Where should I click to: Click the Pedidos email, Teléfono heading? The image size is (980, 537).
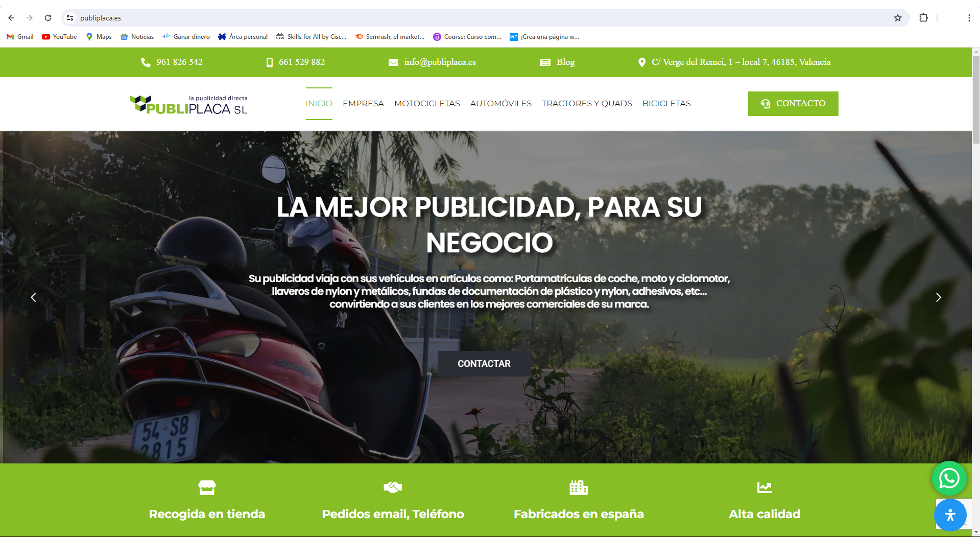click(393, 514)
